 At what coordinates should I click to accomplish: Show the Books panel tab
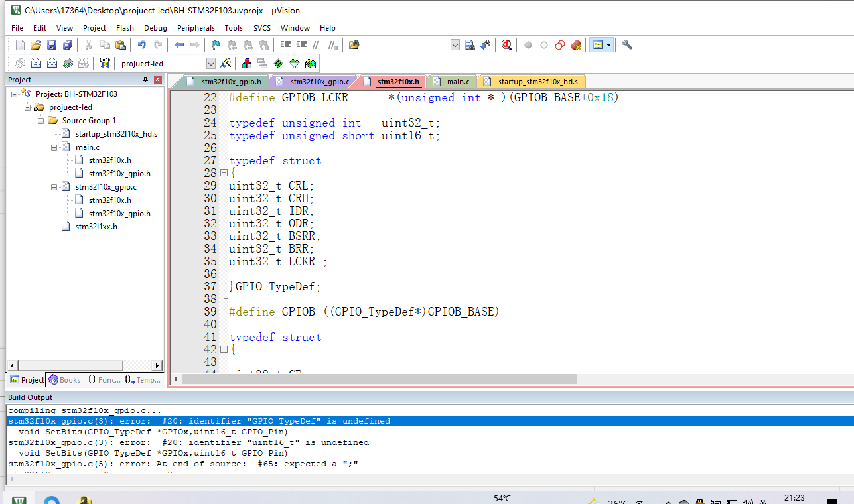64,380
